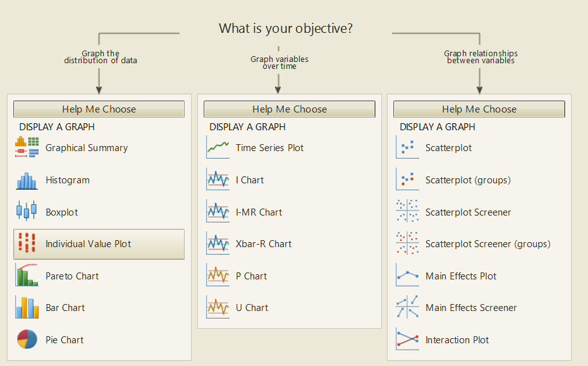The height and width of the screenshot is (366, 588).
Task: Open the U Chart option
Action: [252, 308]
